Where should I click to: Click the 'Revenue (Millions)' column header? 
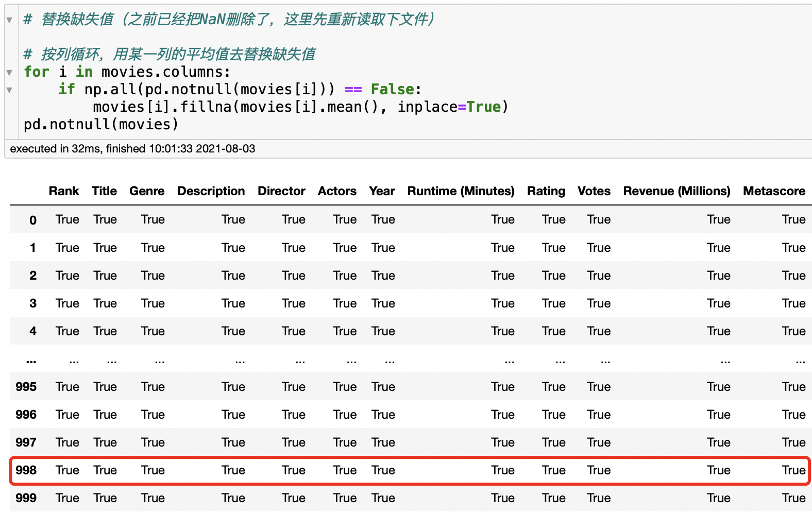coord(677,191)
